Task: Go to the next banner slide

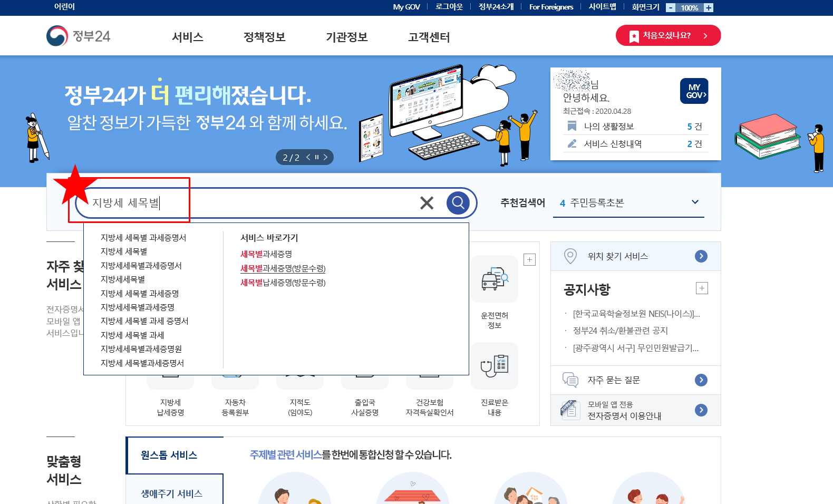Action: tap(325, 157)
